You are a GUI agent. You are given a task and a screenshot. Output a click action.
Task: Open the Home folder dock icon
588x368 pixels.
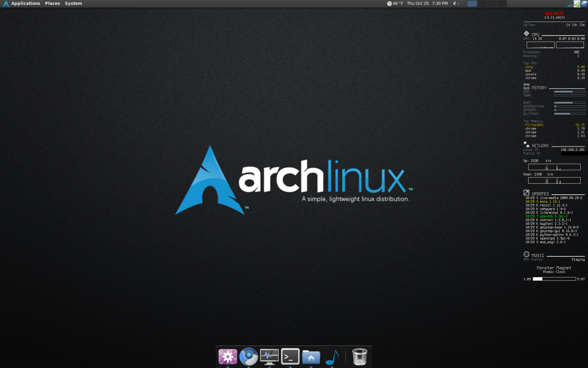coord(311,357)
